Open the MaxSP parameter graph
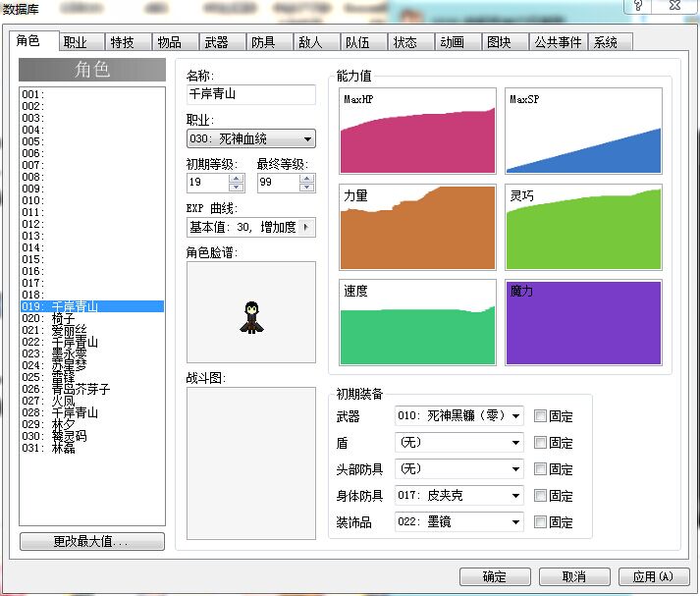Screen dimensions: 700x596 [x=583, y=131]
